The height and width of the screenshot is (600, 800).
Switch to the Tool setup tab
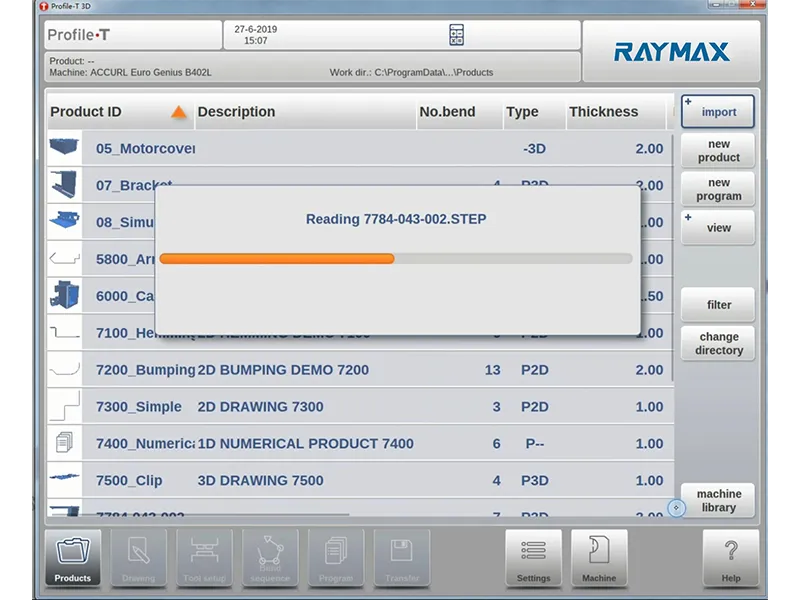(x=204, y=558)
